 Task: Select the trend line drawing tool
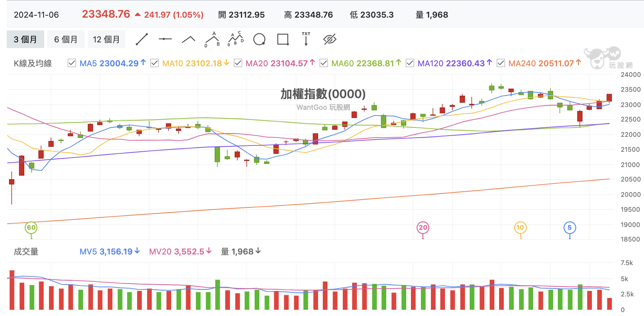141,39
